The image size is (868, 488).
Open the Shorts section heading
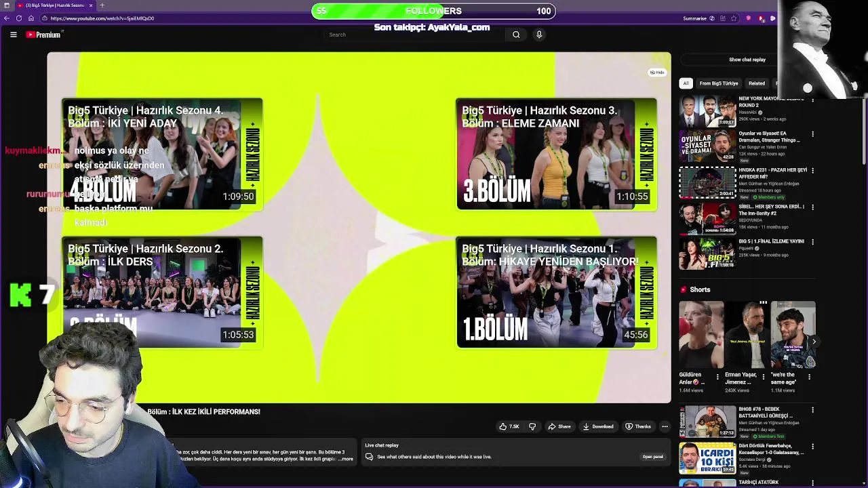[700, 289]
